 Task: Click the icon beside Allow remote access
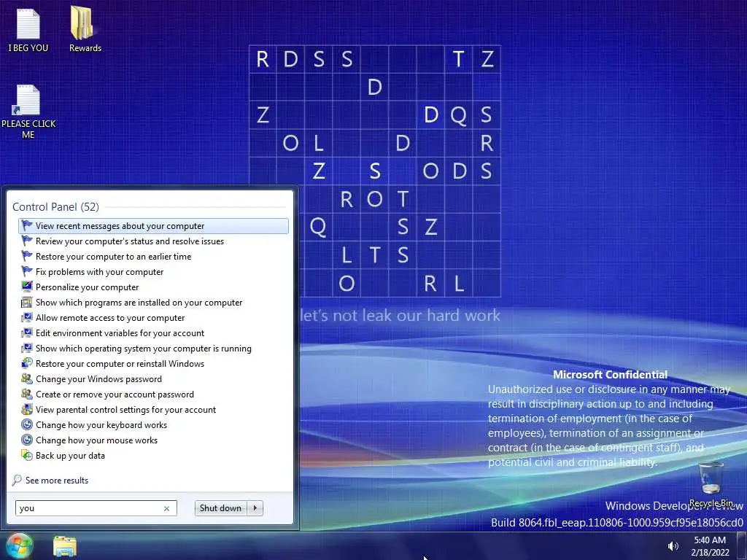coord(27,318)
